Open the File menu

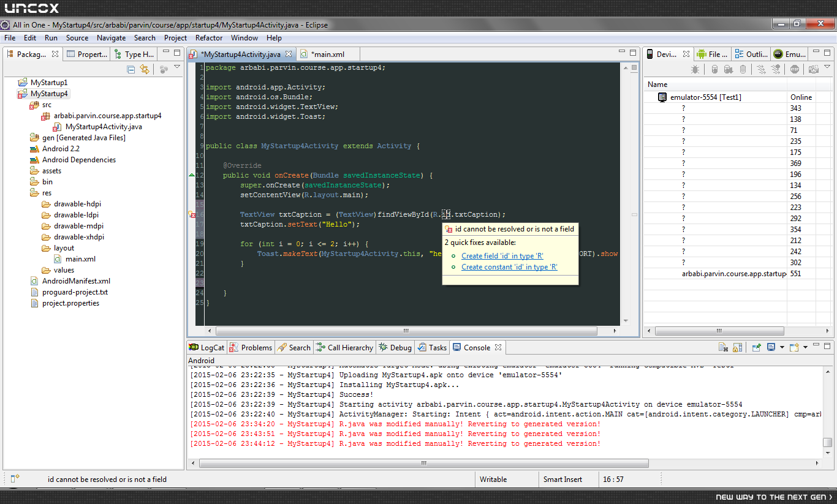tap(10, 37)
